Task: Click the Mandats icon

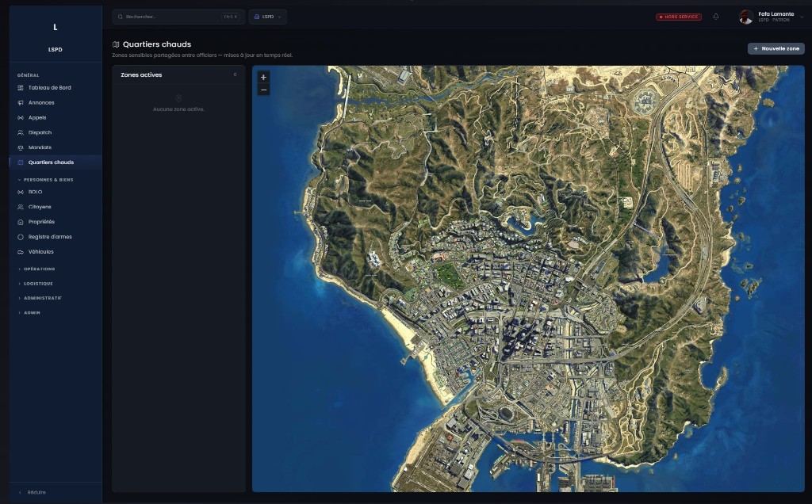Action: [21, 148]
